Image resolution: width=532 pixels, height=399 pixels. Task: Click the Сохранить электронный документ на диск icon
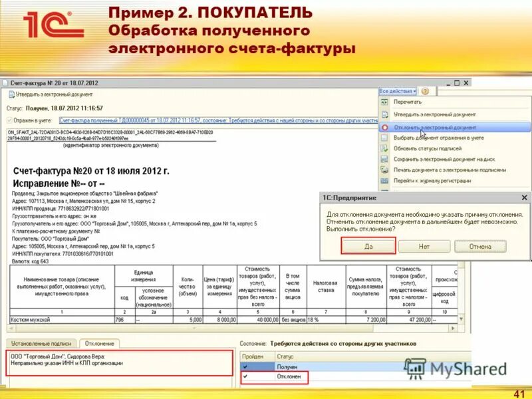384,160
